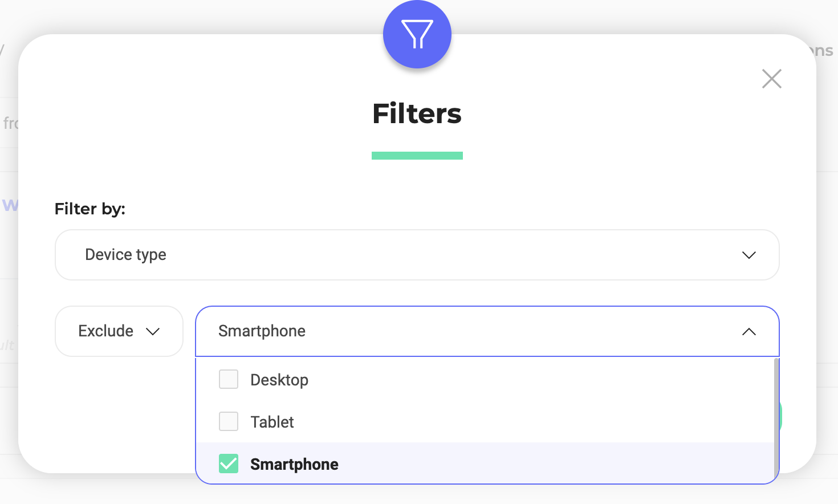Collapse the Smartphone selection dropdown

click(x=487, y=331)
